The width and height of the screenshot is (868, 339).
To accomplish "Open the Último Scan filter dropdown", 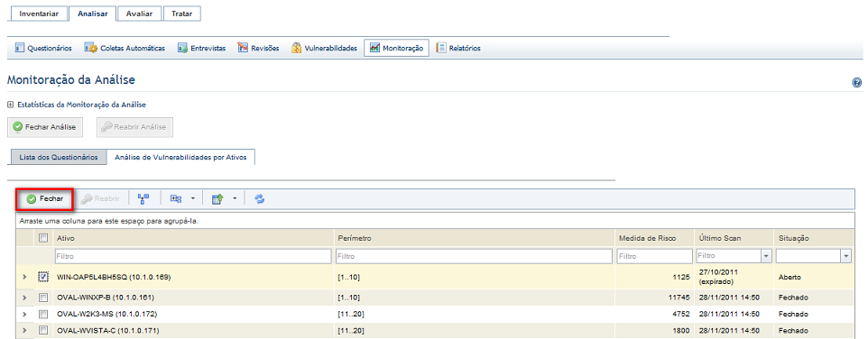I will point(767,256).
